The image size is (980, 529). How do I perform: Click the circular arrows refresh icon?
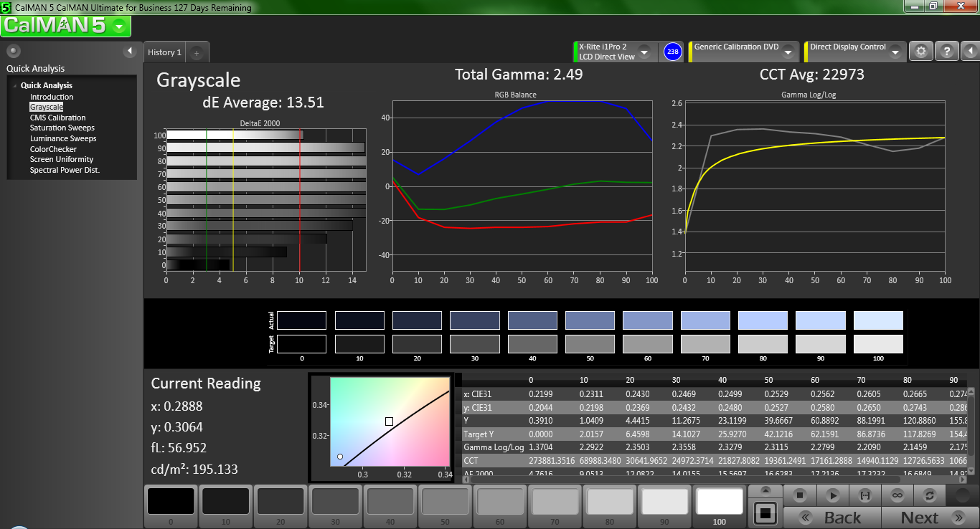pos(930,495)
